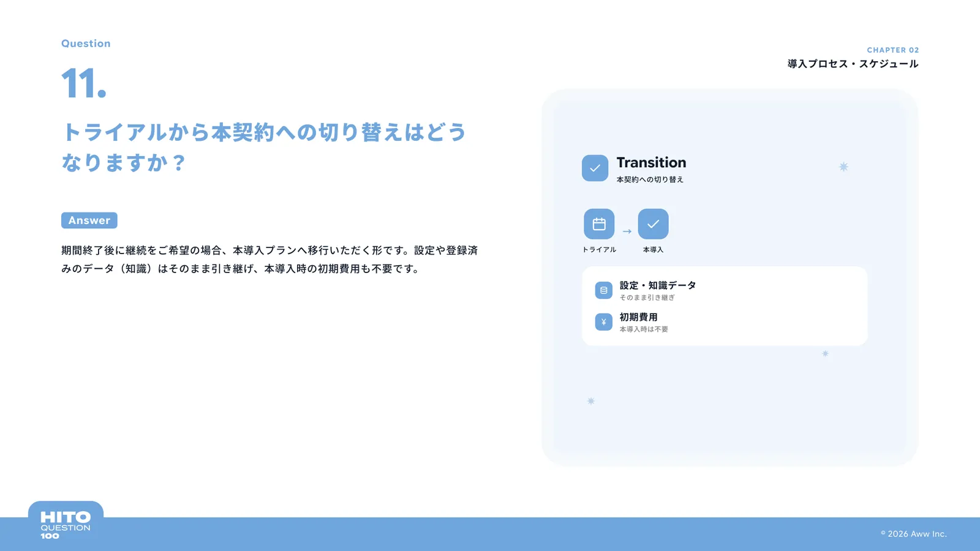Click the question number 11.
Screen dimensions: 980x551
click(84, 83)
